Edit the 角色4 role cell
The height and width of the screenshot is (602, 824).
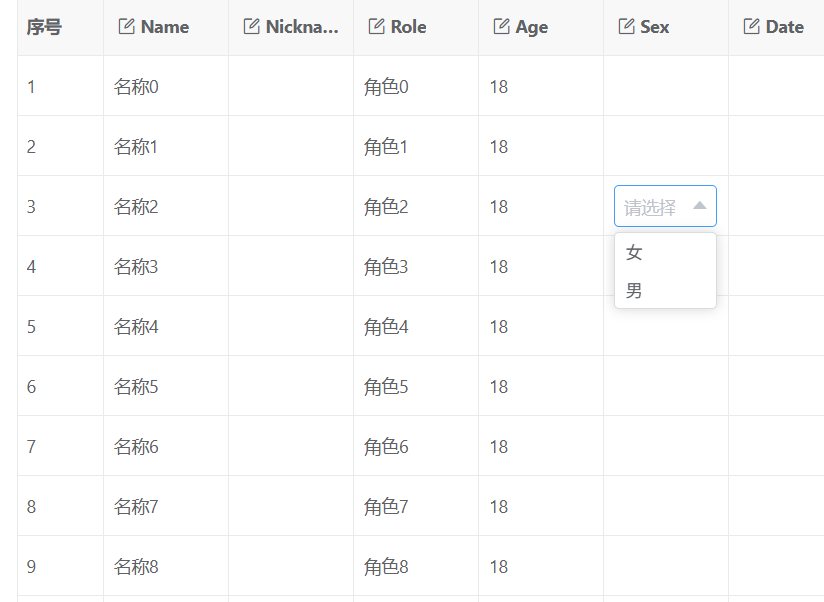click(416, 326)
